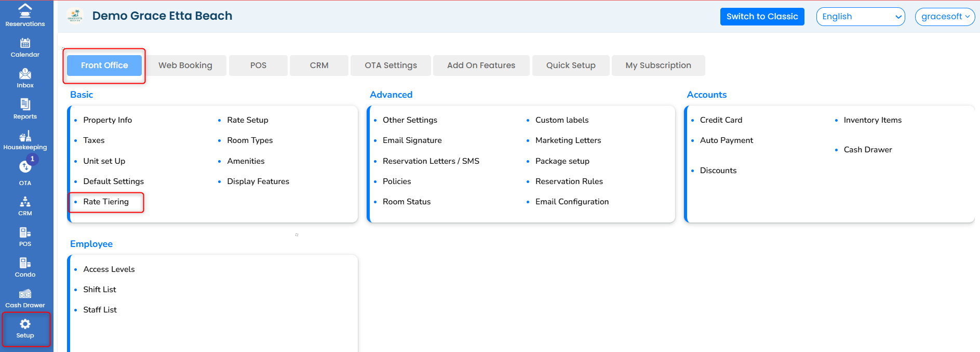The height and width of the screenshot is (352, 980).
Task: Open Email Configuration settings link
Action: tap(572, 202)
